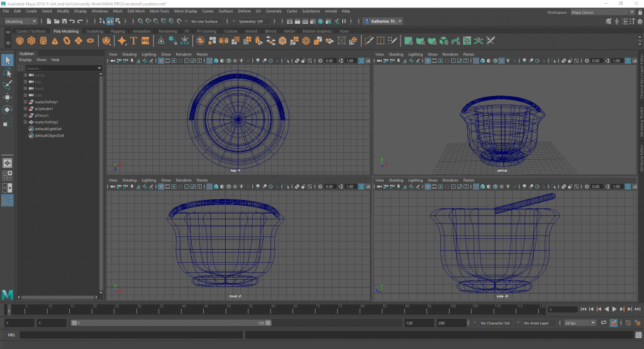The height and width of the screenshot is (349, 644).
Task: Click the polygon Type text tool
Action: [133, 41]
